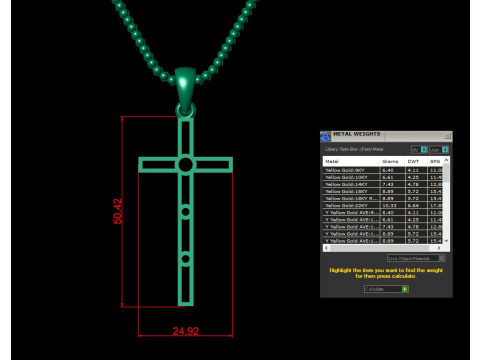The image size is (480, 360).
Task: Select the large center gem seat of the cross
Action: [186, 165]
